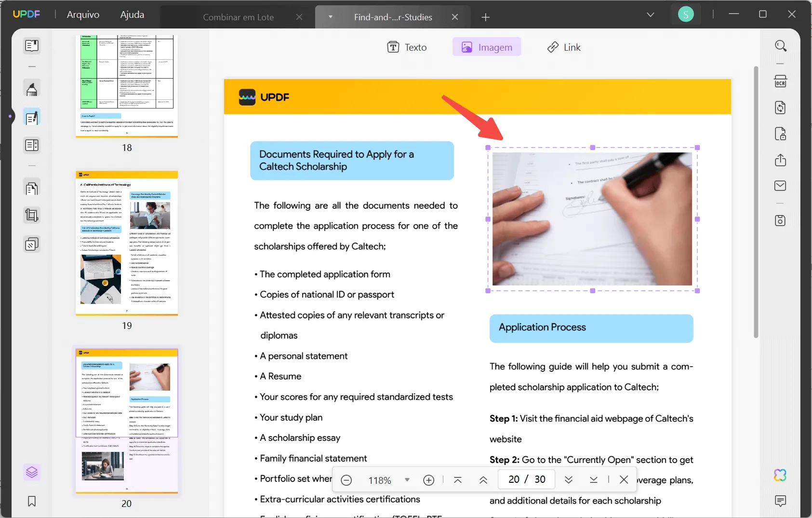Switch to the Combinar em Lote tab
Image resolution: width=812 pixels, height=518 pixels.
pyautogui.click(x=239, y=17)
